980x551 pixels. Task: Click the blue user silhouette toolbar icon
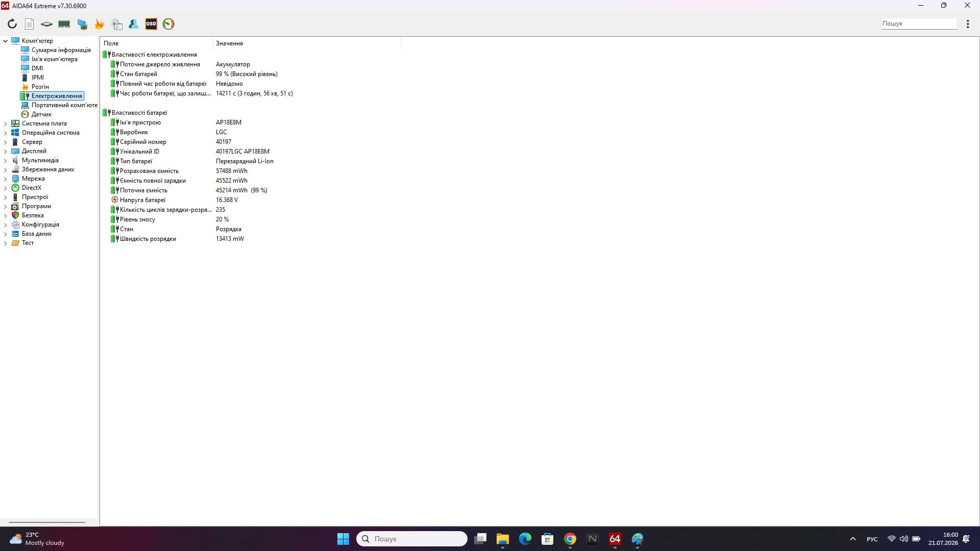pyautogui.click(x=134, y=24)
